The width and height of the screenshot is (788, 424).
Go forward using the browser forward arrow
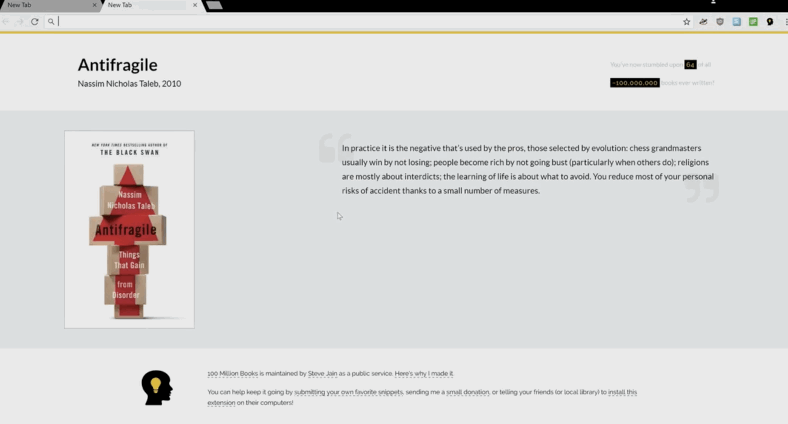(19, 22)
